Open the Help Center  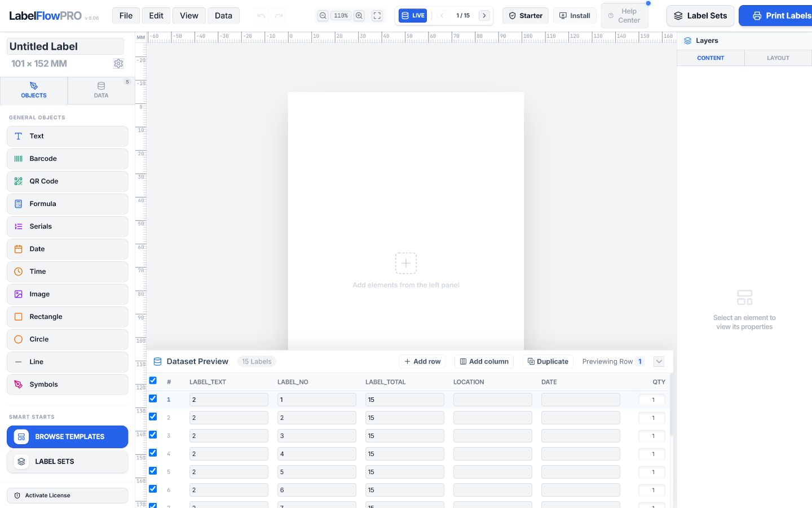(x=625, y=16)
